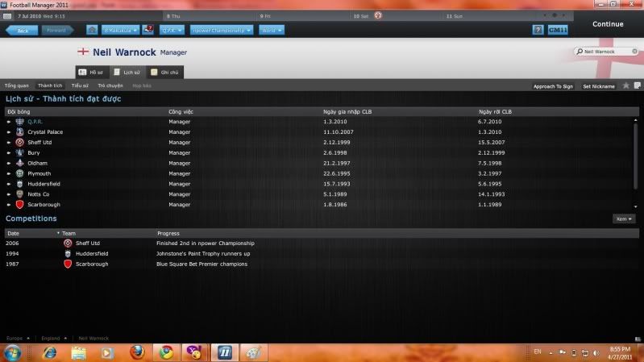
Task: Click the Scarborough badge in history list
Action: [19, 204]
